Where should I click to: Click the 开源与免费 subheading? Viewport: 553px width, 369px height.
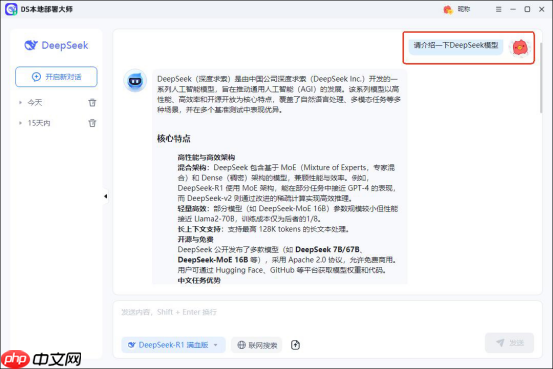[x=195, y=240]
